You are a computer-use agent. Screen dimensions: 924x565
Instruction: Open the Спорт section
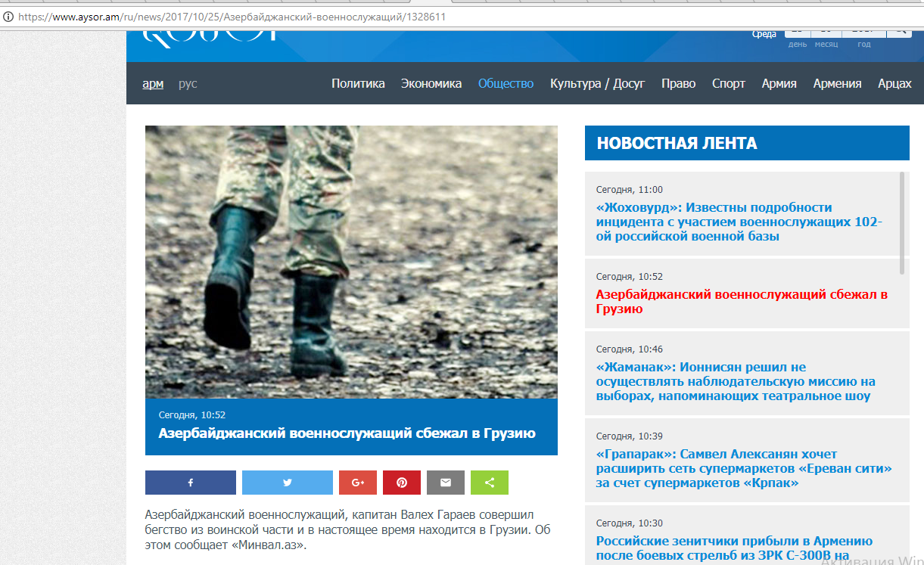[729, 84]
